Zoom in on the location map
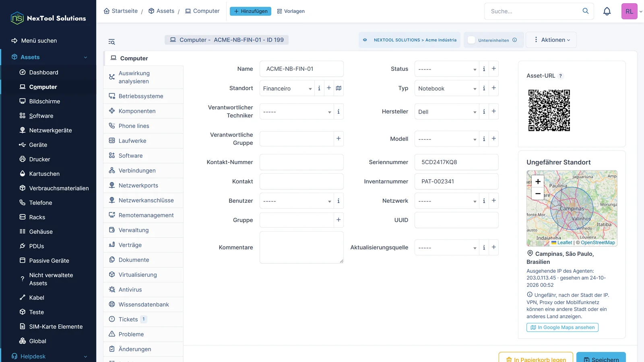The image size is (644, 362). 538,181
